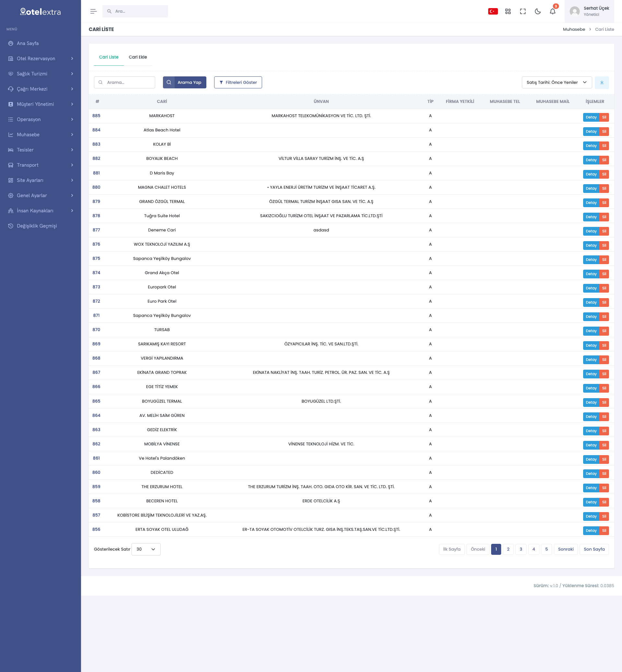This screenshot has height=672, width=622.
Task: Open the Ana Sayfa menu item
Action: (x=40, y=43)
